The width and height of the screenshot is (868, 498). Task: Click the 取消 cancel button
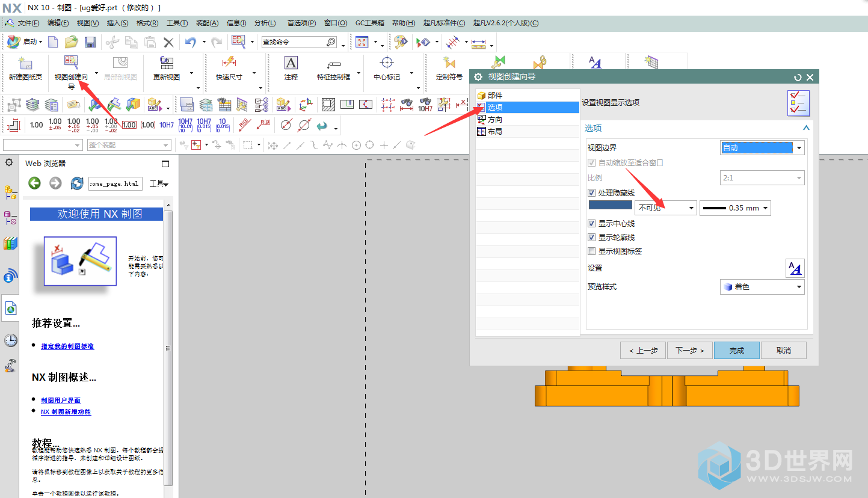(x=784, y=351)
